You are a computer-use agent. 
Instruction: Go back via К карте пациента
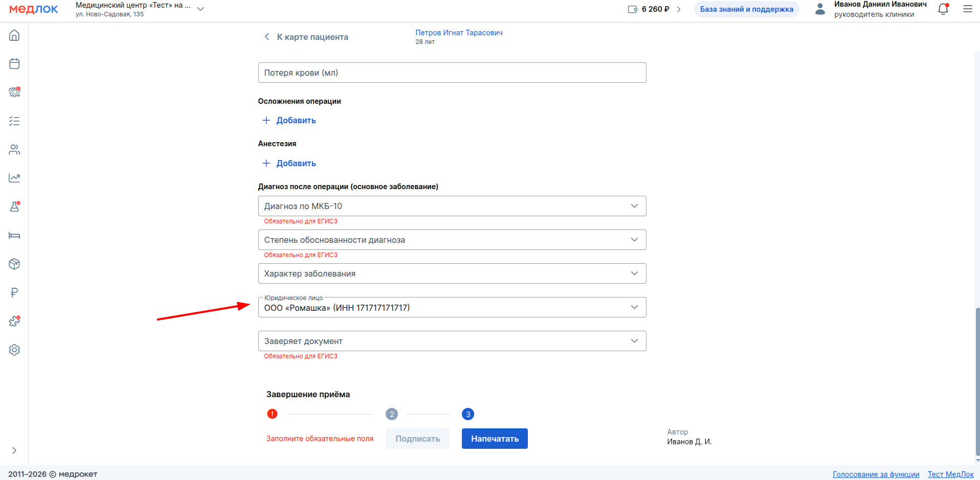[x=306, y=37]
